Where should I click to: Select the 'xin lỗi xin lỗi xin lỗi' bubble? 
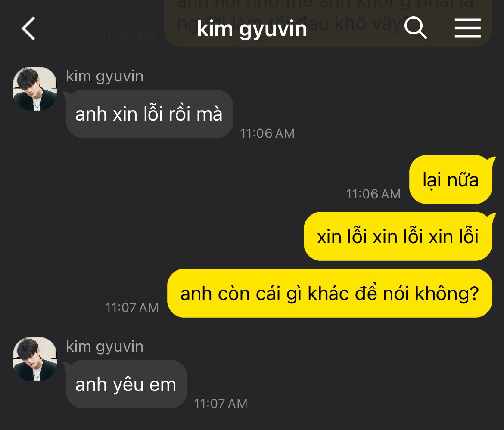click(x=398, y=236)
